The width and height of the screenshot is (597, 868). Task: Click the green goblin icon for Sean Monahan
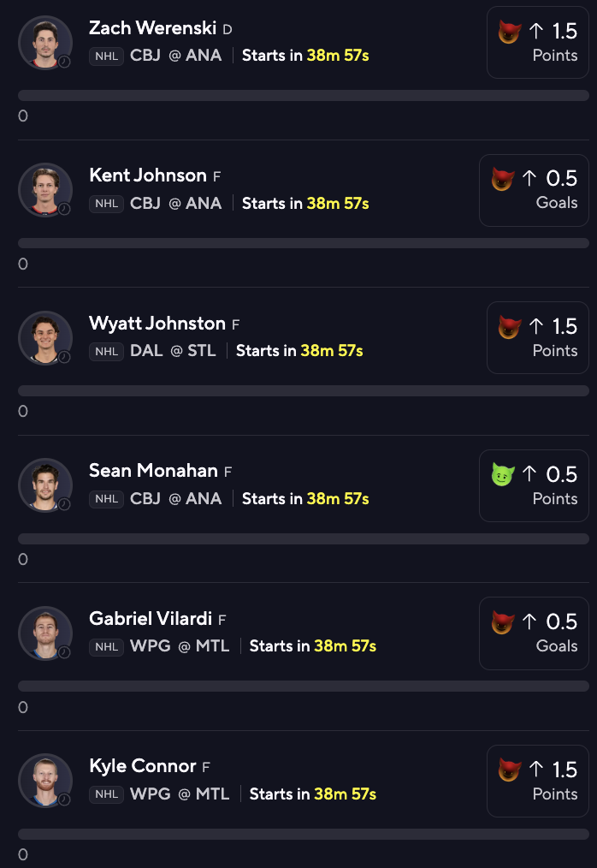coord(502,474)
